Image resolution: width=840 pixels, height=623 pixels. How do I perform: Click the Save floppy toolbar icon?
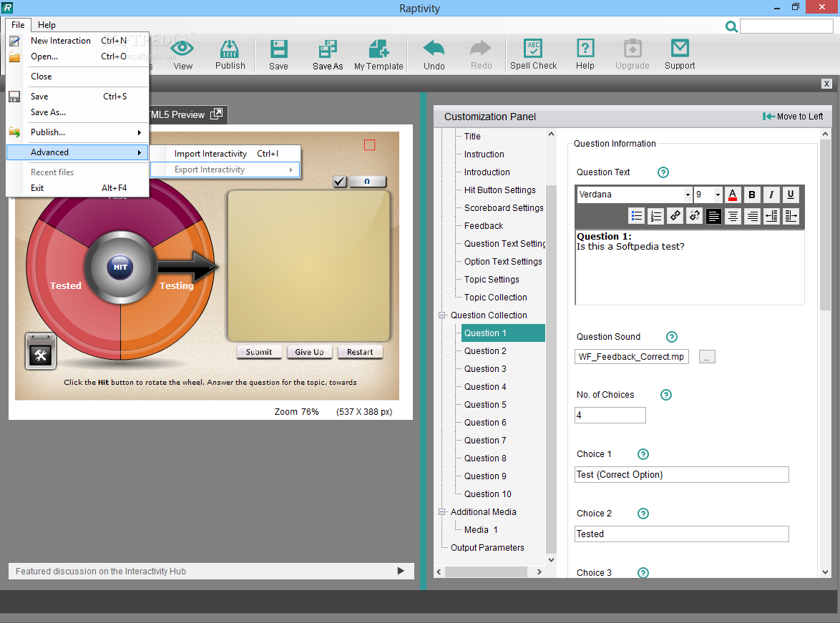(x=278, y=49)
